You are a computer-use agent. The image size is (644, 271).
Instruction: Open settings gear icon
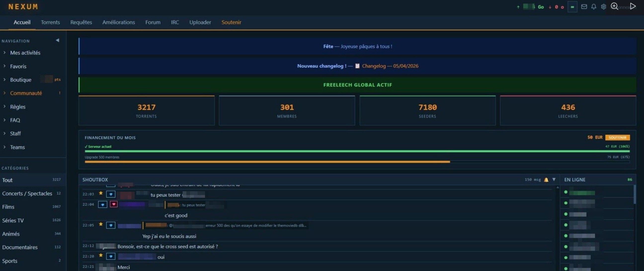coord(604,7)
